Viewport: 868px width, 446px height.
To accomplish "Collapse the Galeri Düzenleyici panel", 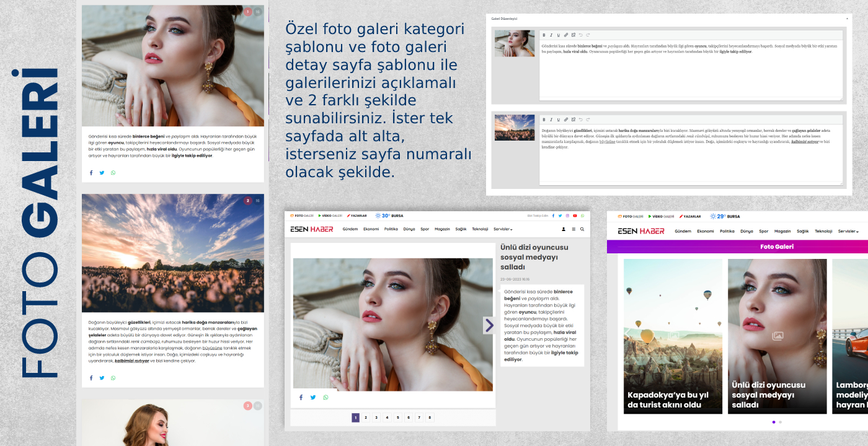I will (846, 18).
